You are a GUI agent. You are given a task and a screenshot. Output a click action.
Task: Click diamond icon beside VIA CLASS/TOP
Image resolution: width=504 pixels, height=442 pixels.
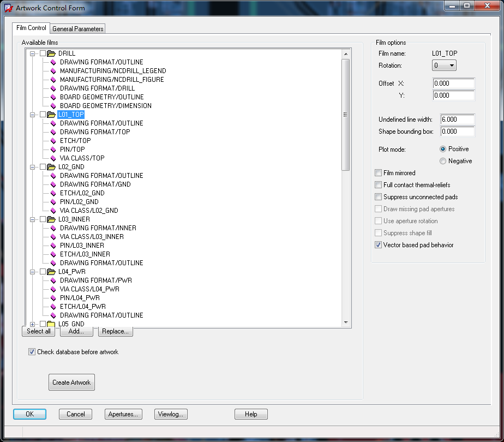(x=53, y=158)
